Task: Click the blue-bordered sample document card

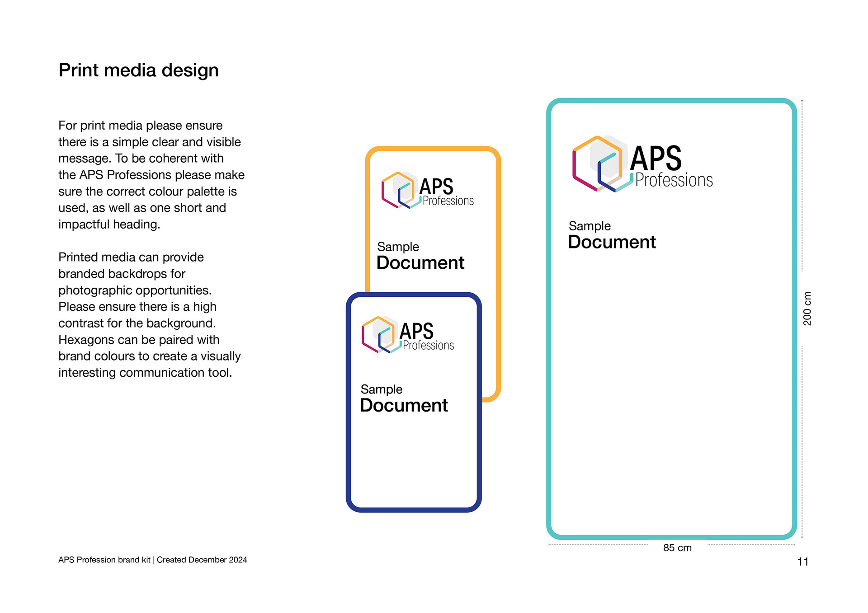Action: coord(414,402)
